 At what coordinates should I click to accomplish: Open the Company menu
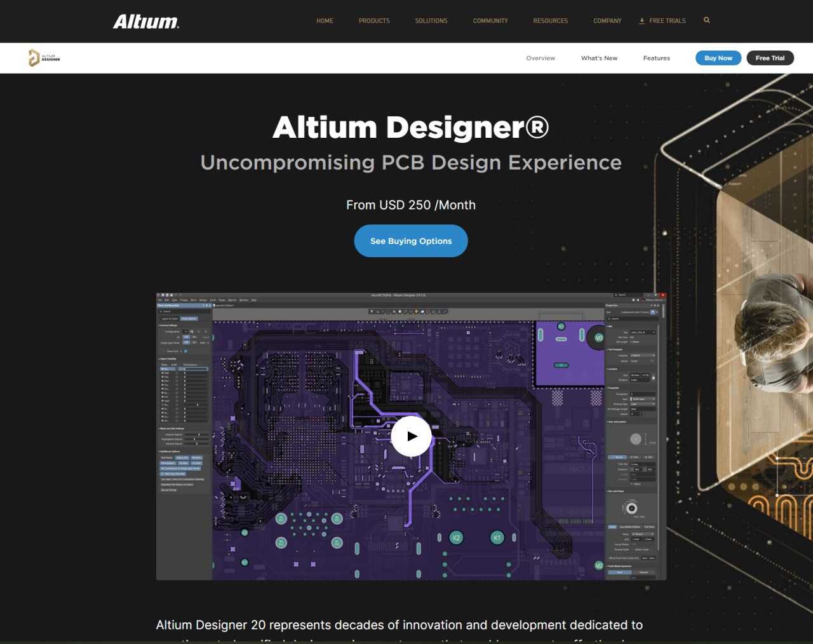(x=607, y=21)
